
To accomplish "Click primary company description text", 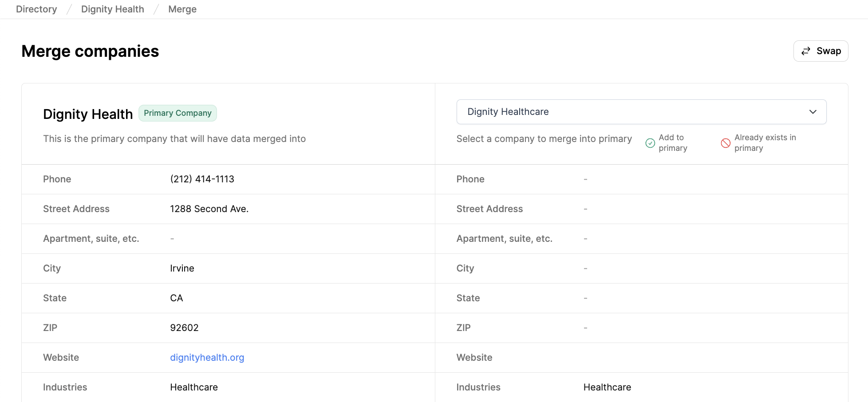I will pos(174,138).
